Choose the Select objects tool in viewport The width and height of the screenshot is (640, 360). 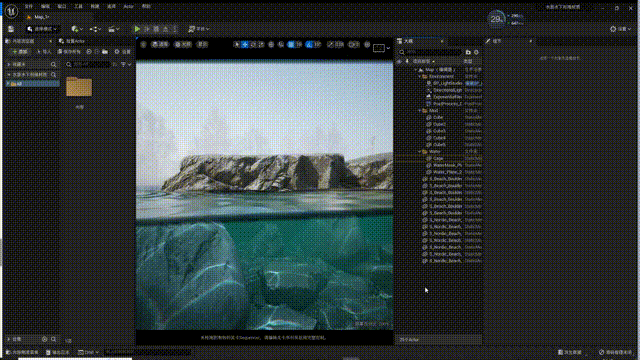236,44
